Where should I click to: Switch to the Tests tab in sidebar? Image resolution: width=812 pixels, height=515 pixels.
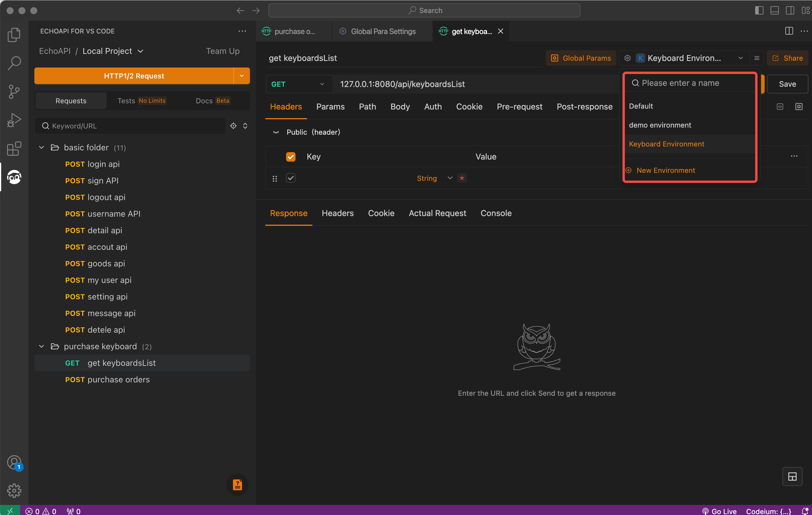[x=142, y=101]
